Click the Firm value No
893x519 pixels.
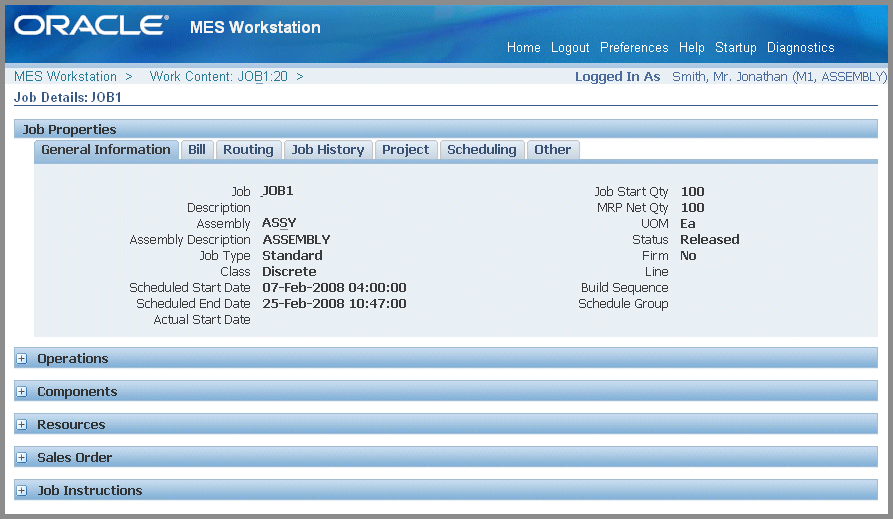point(688,255)
